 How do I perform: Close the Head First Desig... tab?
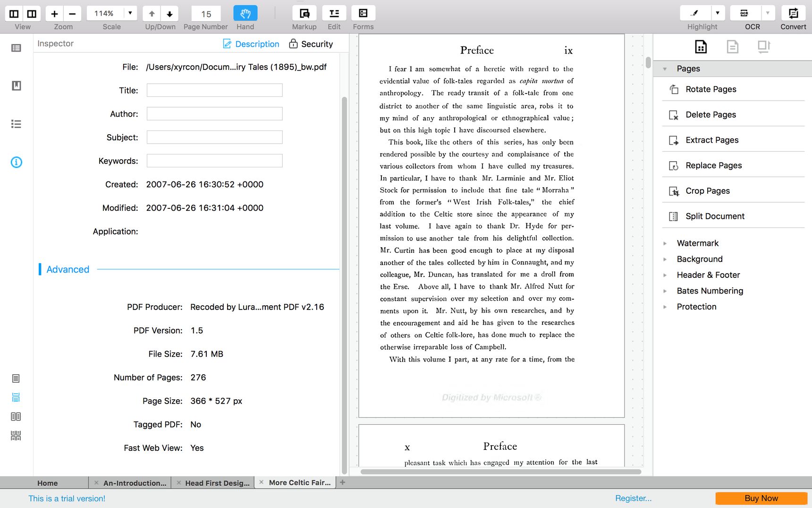pos(178,483)
